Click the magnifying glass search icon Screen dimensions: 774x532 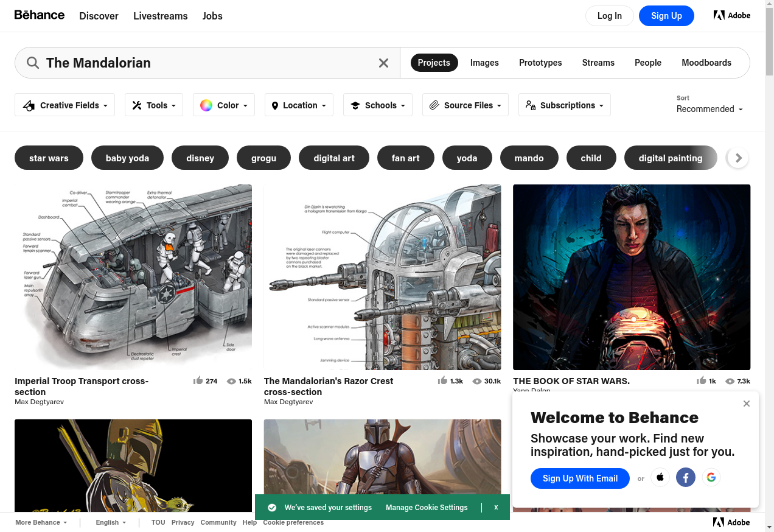pyautogui.click(x=33, y=63)
